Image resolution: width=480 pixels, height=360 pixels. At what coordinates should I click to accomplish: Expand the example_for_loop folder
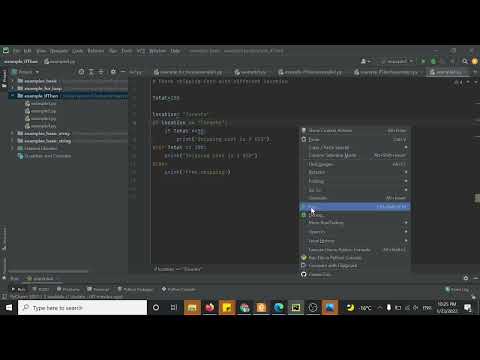13,89
